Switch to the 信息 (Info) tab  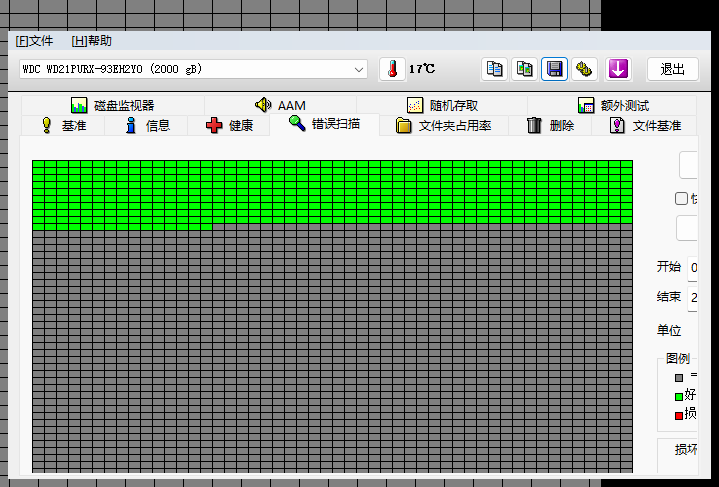(x=146, y=126)
